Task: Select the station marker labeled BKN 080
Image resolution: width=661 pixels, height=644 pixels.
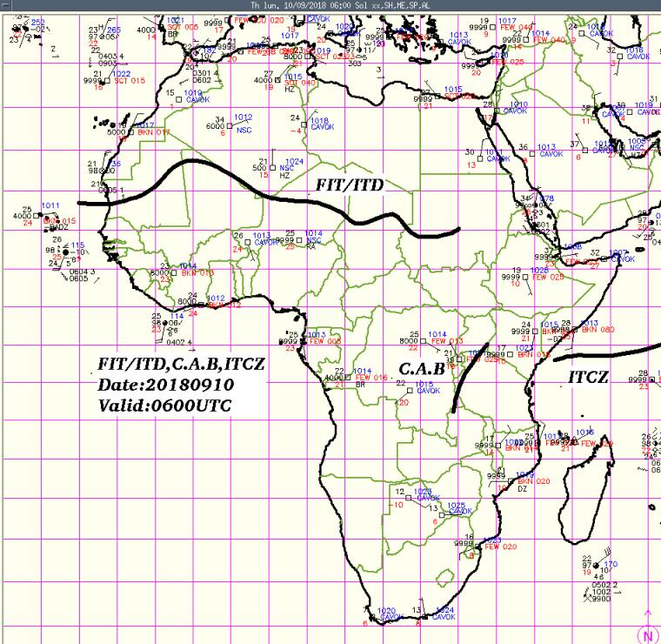Action: point(573,330)
